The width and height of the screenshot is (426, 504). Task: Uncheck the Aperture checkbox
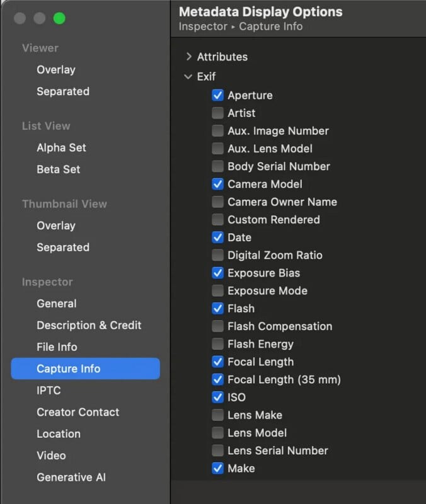[217, 95]
